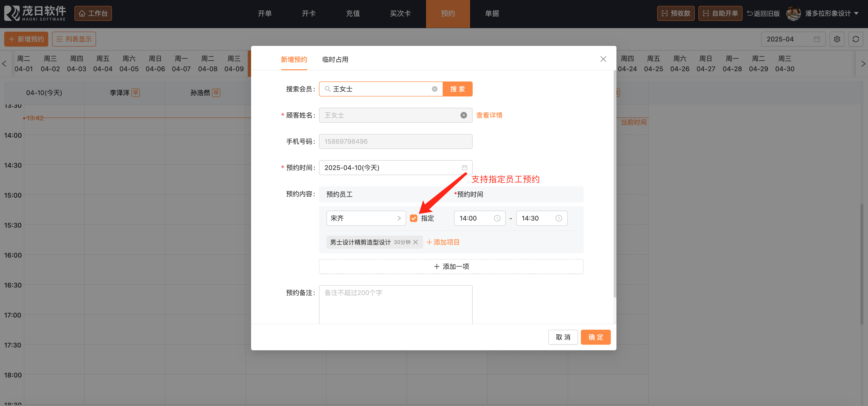
Task: Clear the member search field text
Action: (x=434, y=89)
